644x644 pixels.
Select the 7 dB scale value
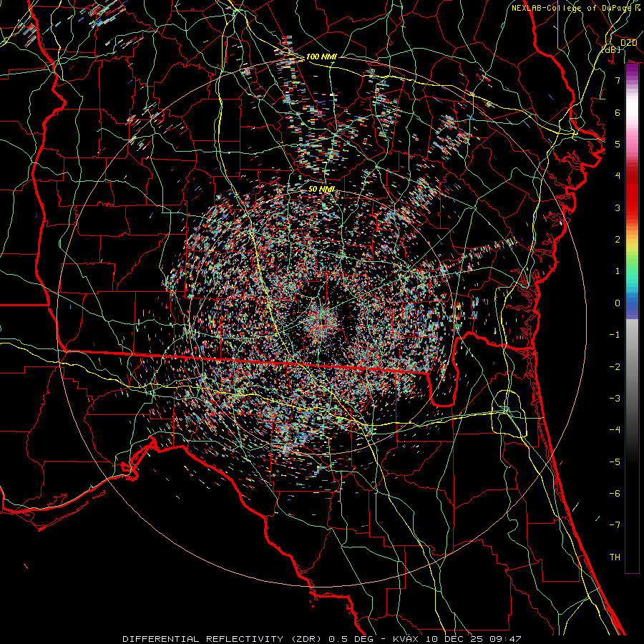(618, 80)
